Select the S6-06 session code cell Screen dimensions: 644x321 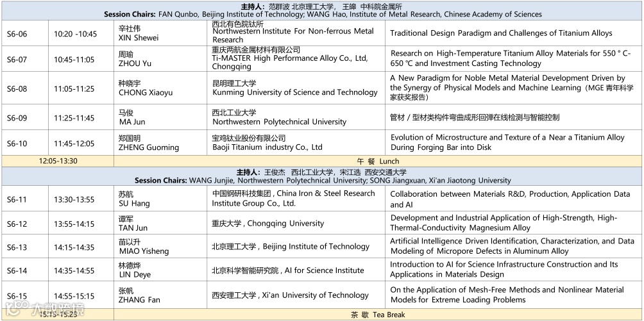point(17,34)
